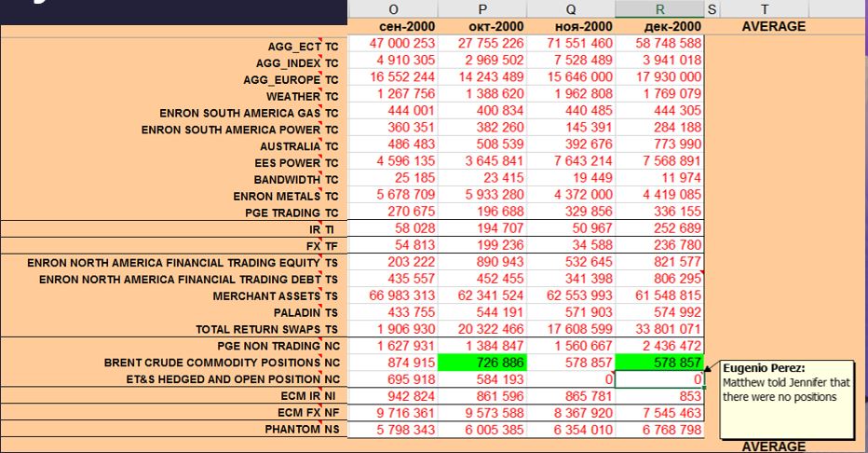Select column P header
Image resolution: width=868 pixels, height=453 pixels.
click(x=482, y=9)
